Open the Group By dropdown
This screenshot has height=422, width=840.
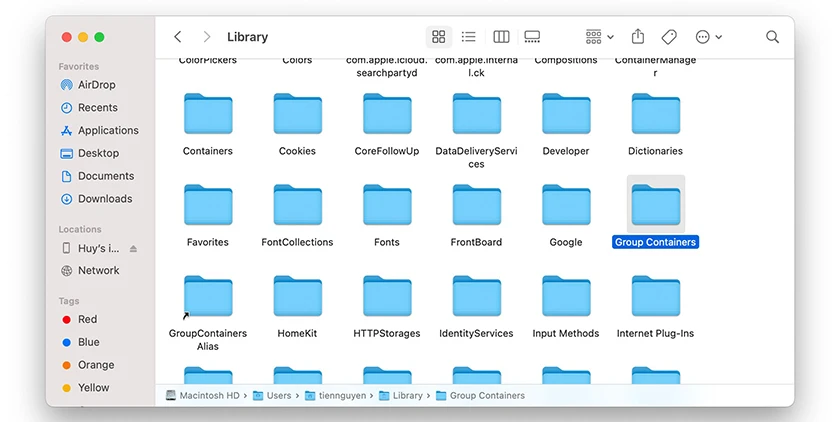(599, 36)
